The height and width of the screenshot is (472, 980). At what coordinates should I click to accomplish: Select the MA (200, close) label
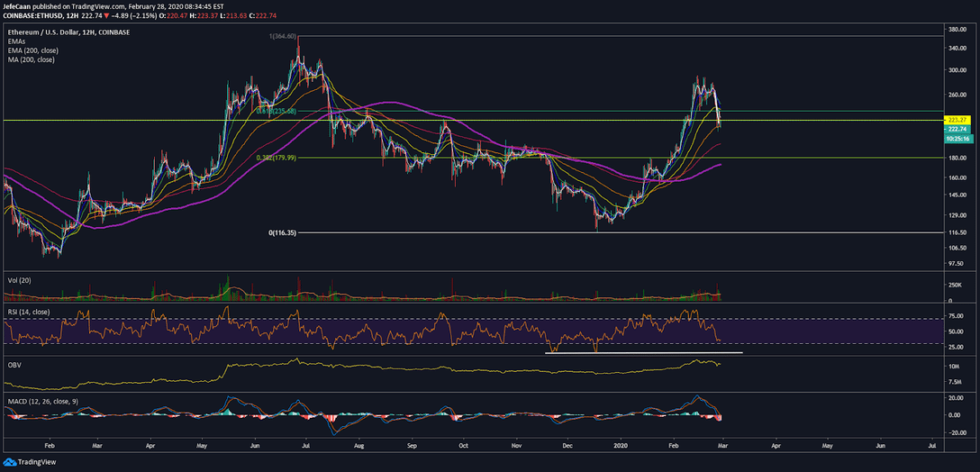(x=30, y=59)
